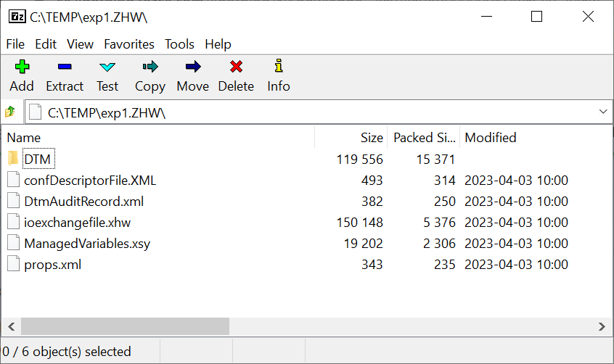Sort by the Name column header
Image resolution: width=614 pixels, height=364 pixels.
click(x=158, y=137)
